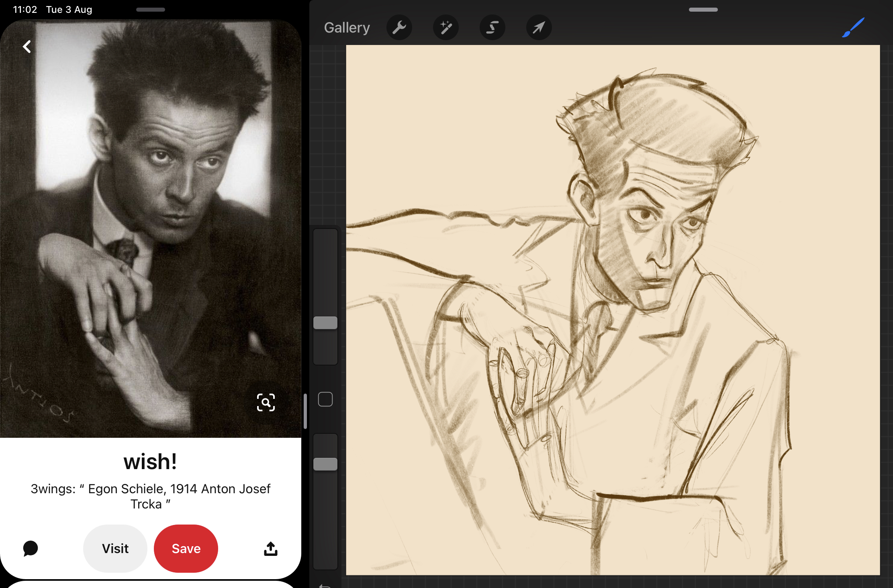893x588 pixels.
Task: Click the brush opacity slider handle
Action: tap(325, 464)
